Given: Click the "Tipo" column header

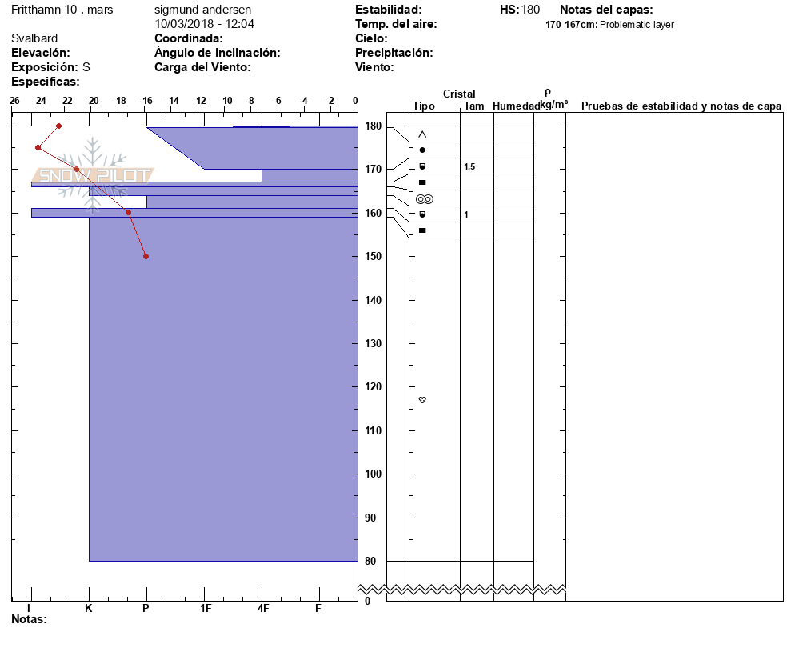Looking at the screenshot, I should (424, 106).
